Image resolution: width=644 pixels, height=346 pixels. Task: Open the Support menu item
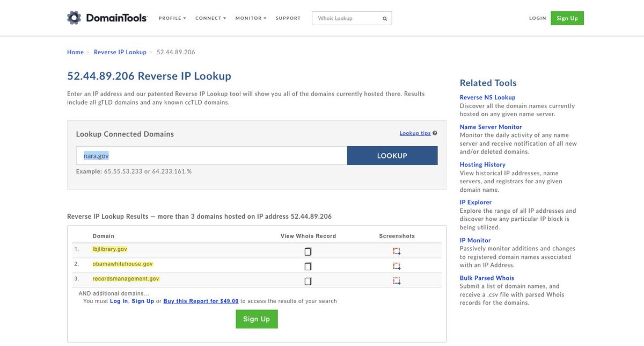[288, 18]
